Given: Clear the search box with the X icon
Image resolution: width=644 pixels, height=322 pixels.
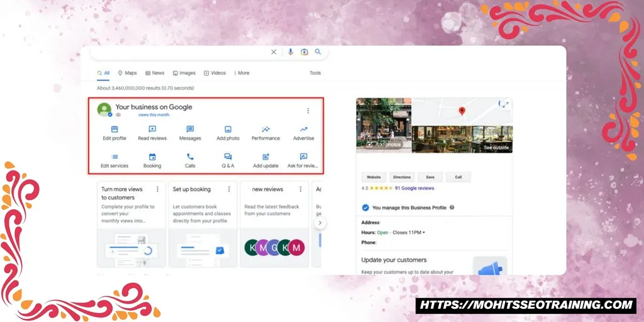Looking at the screenshot, I should [x=274, y=52].
